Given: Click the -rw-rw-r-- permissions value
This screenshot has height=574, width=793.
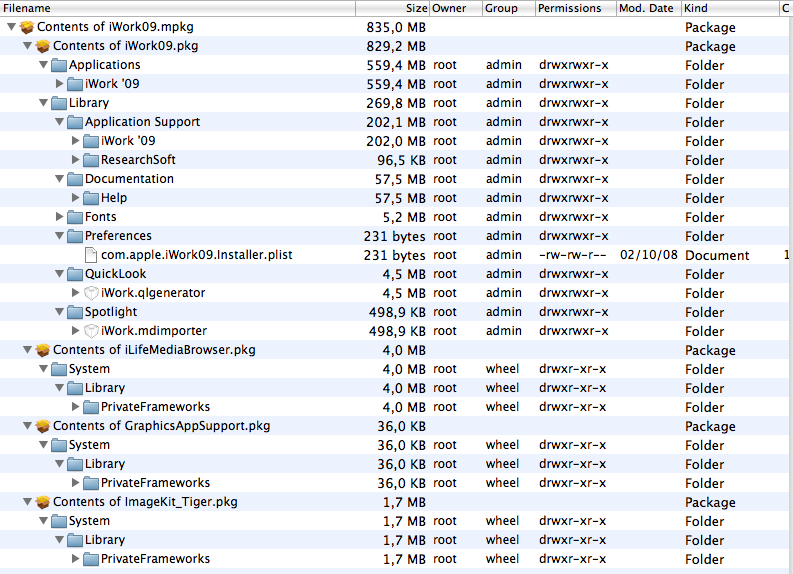Looking at the screenshot, I should (572, 255).
